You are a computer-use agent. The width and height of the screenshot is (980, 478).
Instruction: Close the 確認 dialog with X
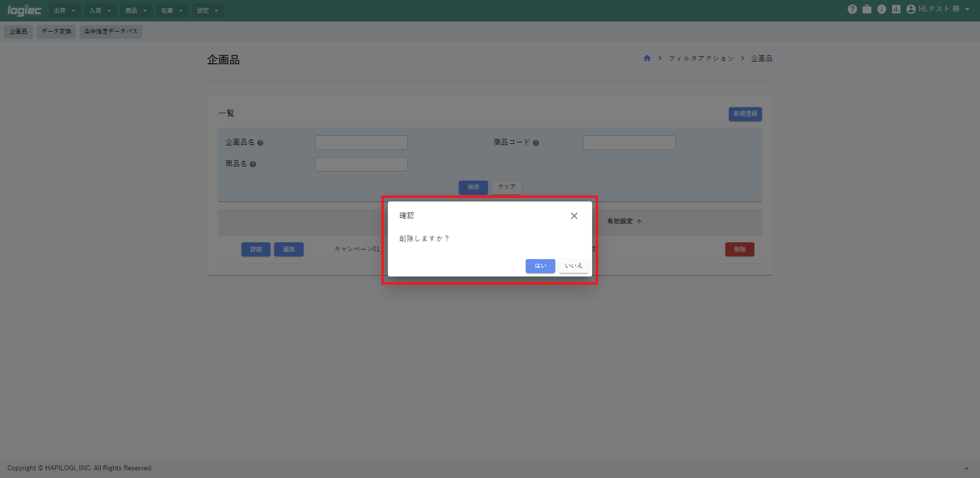574,216
